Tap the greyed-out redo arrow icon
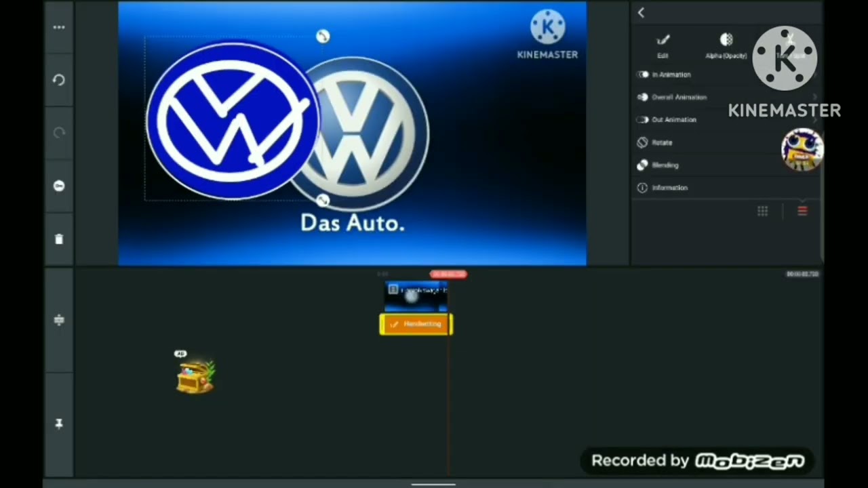Image resolution: width=868 pixels, height=488 pixels. [x=59, y=133]
